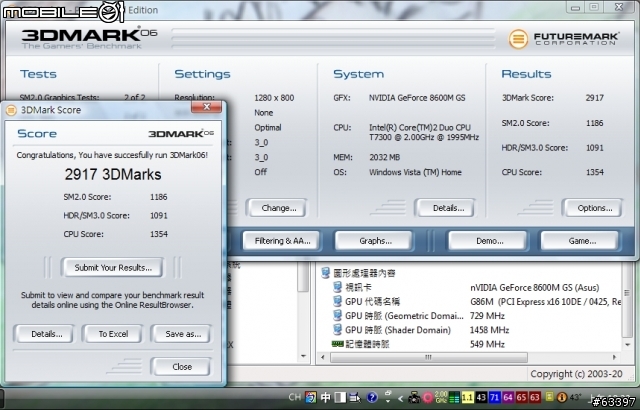Click the Save as... button

[183, 334]
